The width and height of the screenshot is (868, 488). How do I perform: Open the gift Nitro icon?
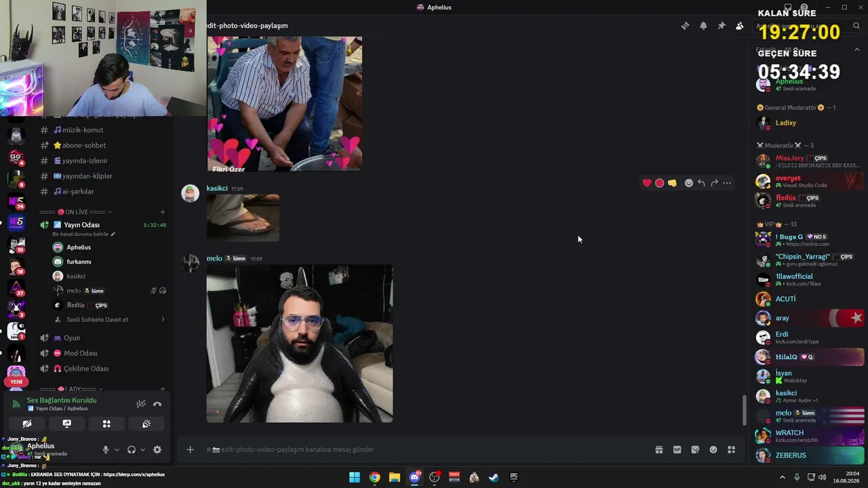[x=658, y=449]
